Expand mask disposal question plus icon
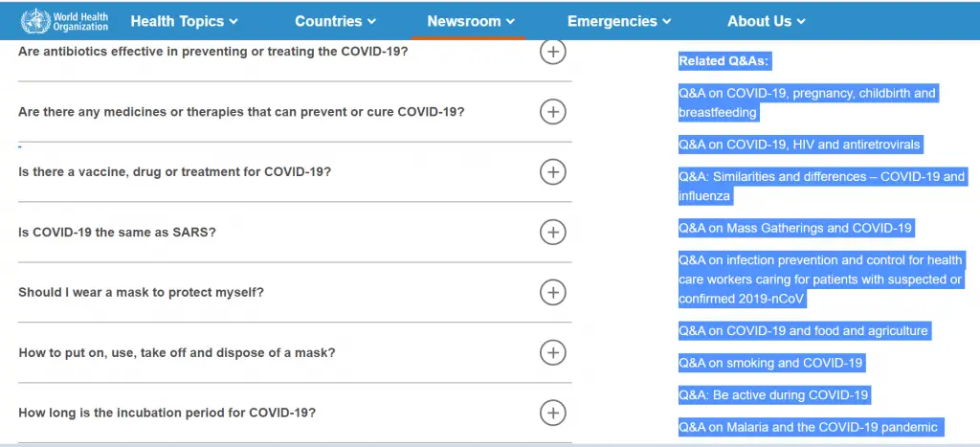This screenshot has width=980, height=447. click(x=552, y=353)
